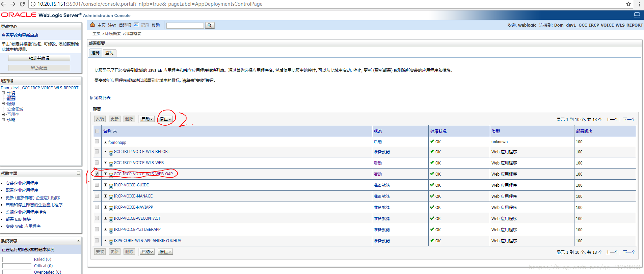644x274 pixels.
Task: Click the top 下一个 pagination link
Action: pyautogui.click(x=629, y=120)
